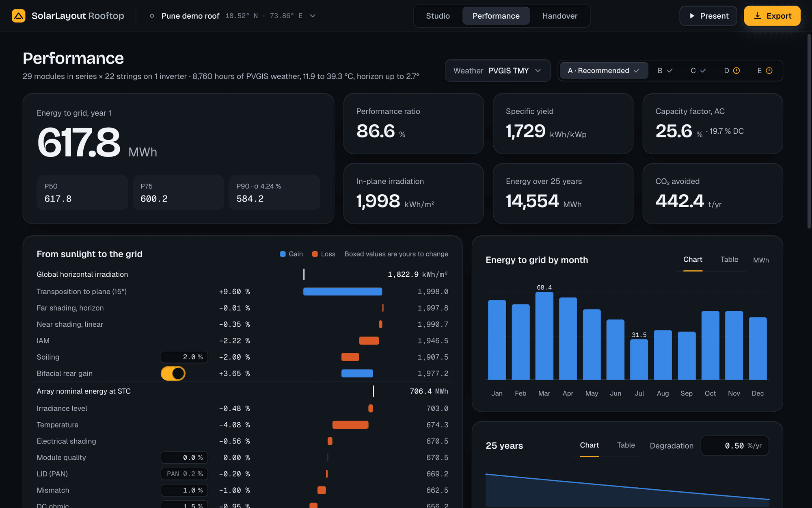The height and width of the screenshot is (508, 812).
Task: Click the MWh unit label in monthly chart
Action: click(x=761, y=260)
